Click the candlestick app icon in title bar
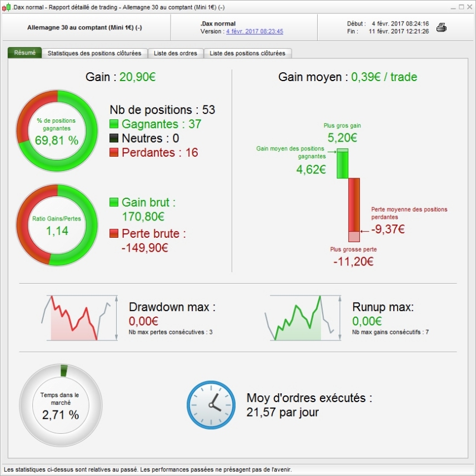 click(x=6, y=7)
